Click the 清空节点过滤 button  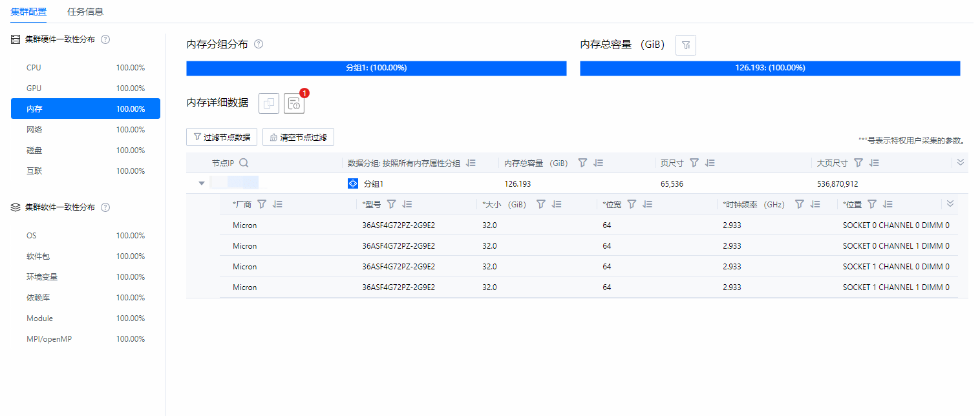pos(298,137)
